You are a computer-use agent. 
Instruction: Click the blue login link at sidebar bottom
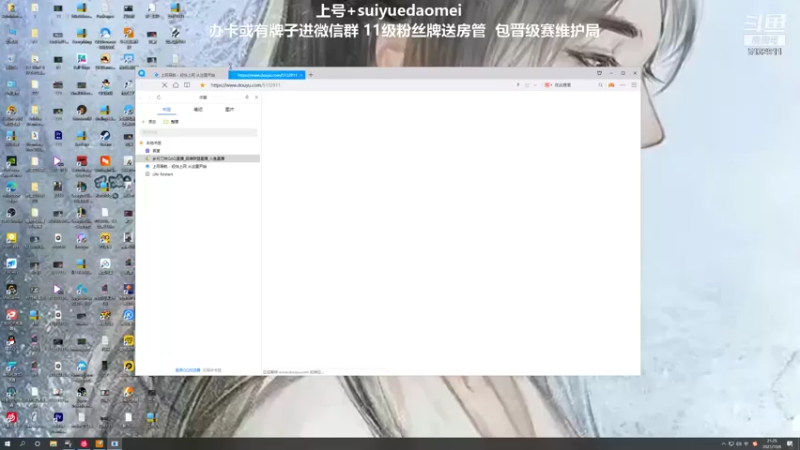(x=188, y=370)
